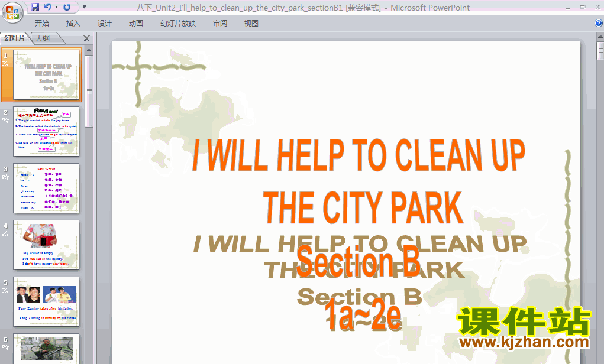Click the animation star icon under slide 2
The image size is (604, 364).
pyautogui.click(x=5, y=121)
